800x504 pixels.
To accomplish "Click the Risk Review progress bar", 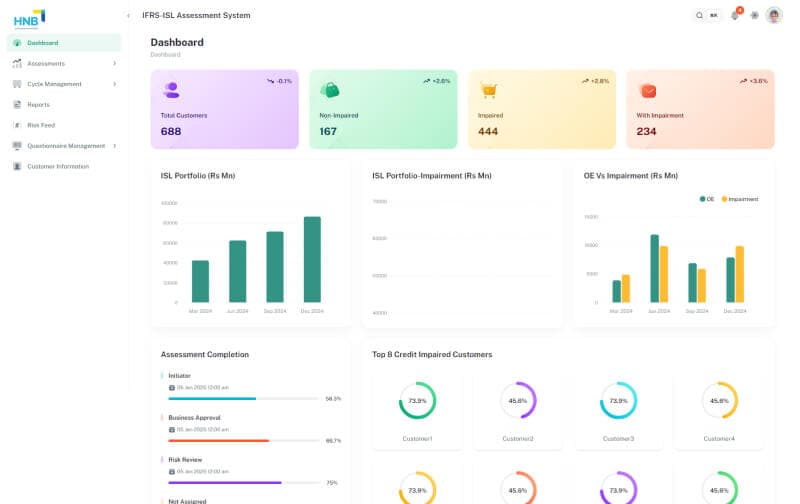I will tap(244, 483).
